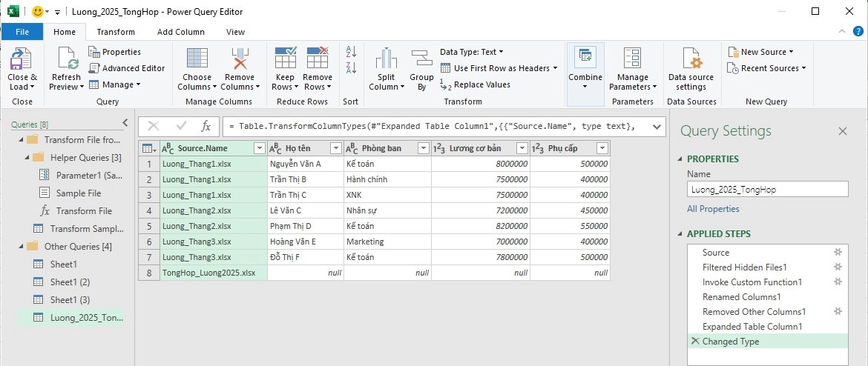This screenshot has height=366, width=868.
Task: Cancel formula edit with X icon
Action: tap(154, 127)
